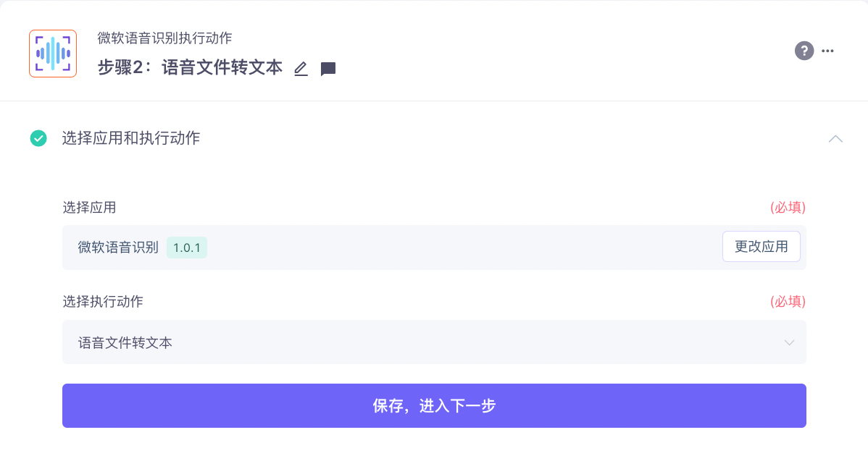Click the 选择应用 field label
Viewport: 868px width, 456px height.
click(89, 208)
